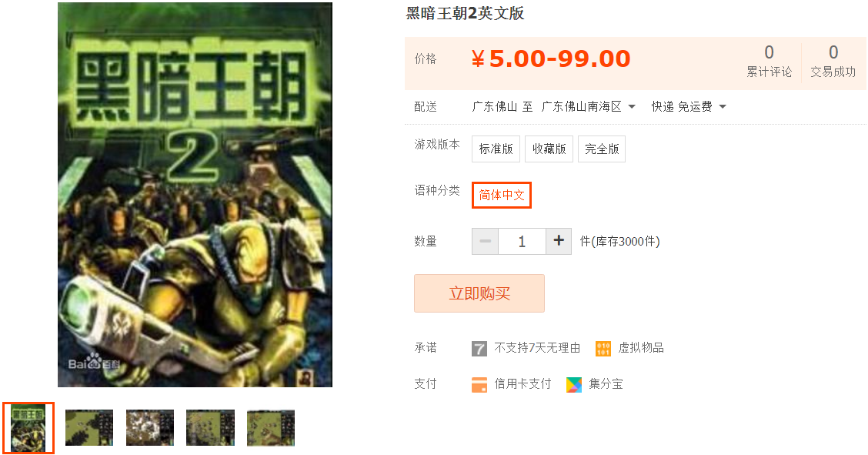
Task: Select the 标准版 game version
Action: click(496, 149)
